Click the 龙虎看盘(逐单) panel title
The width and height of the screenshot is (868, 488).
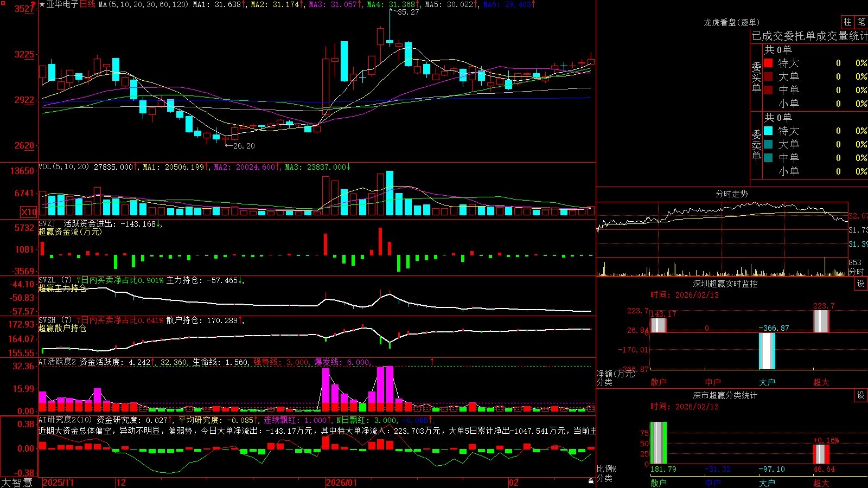coord(732,22)
